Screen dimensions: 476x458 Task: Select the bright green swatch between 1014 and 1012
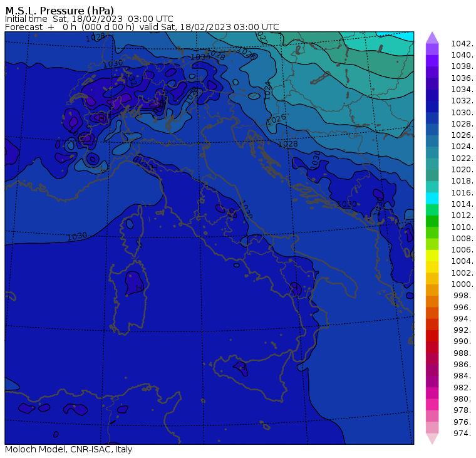click(x=432, y=210)
